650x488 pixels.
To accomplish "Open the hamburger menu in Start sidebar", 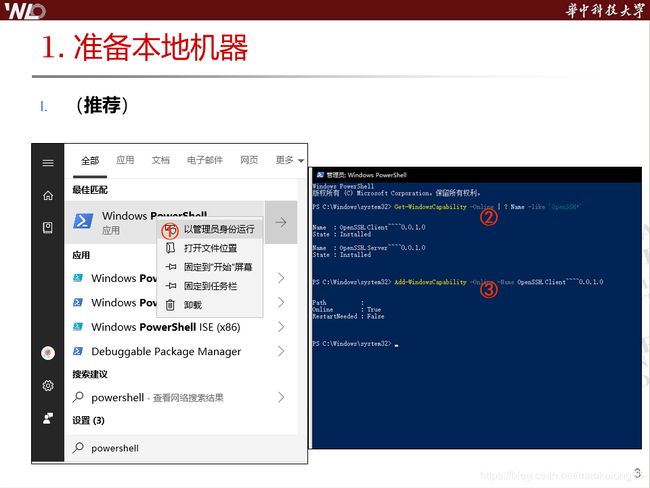I will pyautogui.click(x=48, y=163).
